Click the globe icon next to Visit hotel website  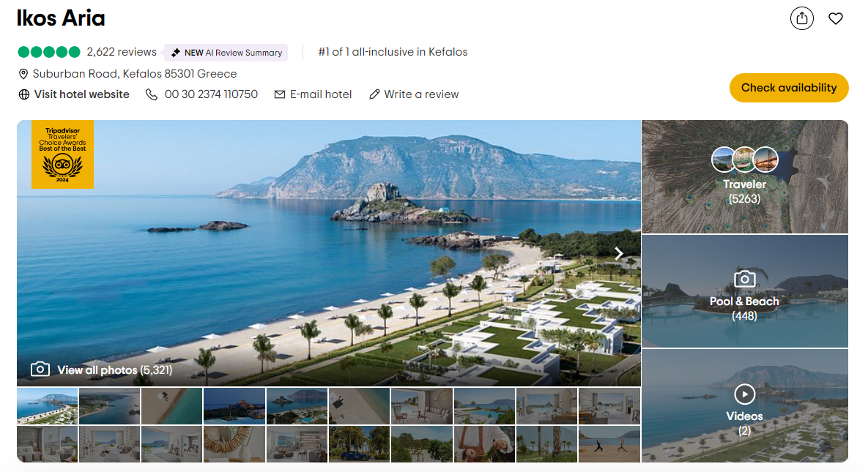coord(23,94)
